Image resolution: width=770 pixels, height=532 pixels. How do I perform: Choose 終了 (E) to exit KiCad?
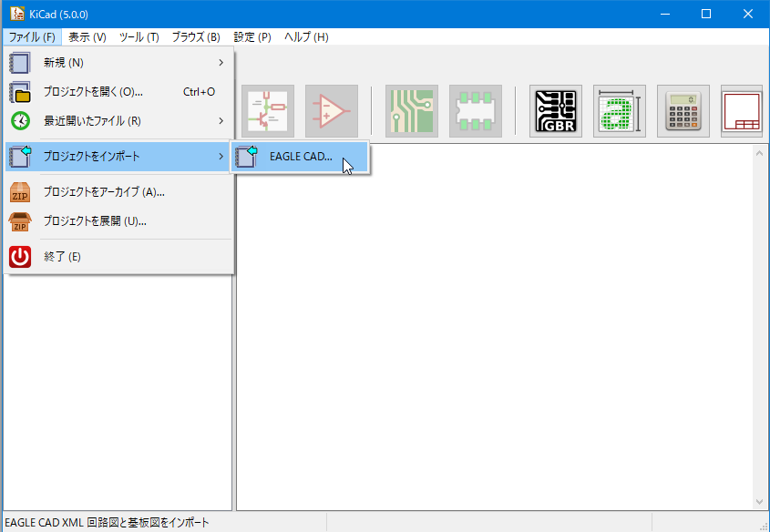point(118,257)
